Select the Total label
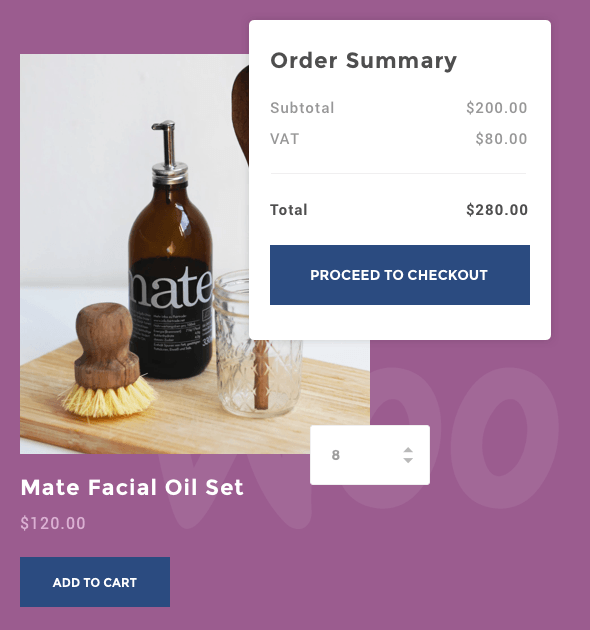The height and width of the screenshot is (630, 590). 289,210
